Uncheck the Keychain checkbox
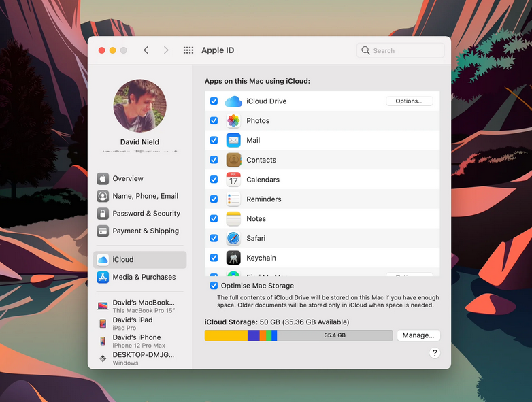This screenshot has height=402, width=532. [x=214, y=258]
